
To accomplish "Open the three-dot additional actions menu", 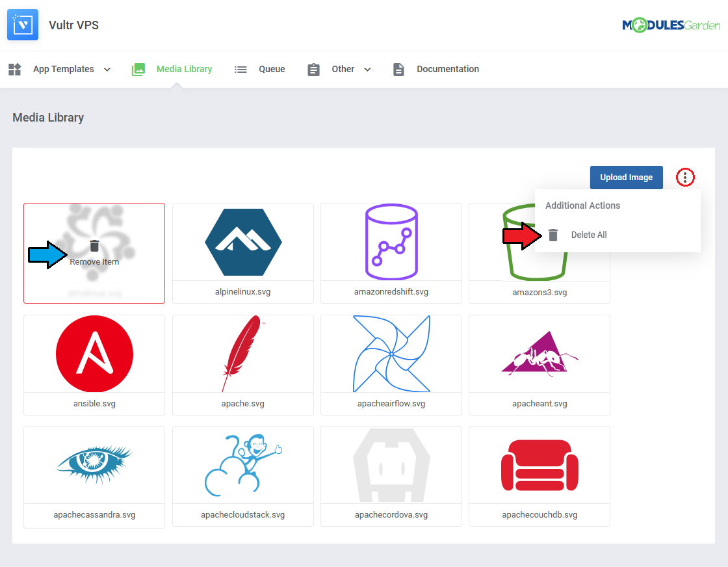I will (685, 178).
